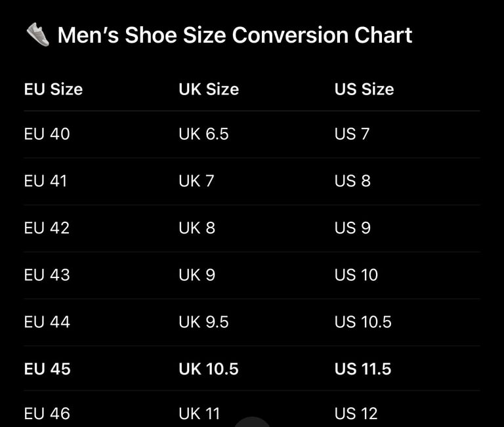Select the US 8 value
Image resolution: width=504 pixels, height=427 pixels.
point(352,181)
